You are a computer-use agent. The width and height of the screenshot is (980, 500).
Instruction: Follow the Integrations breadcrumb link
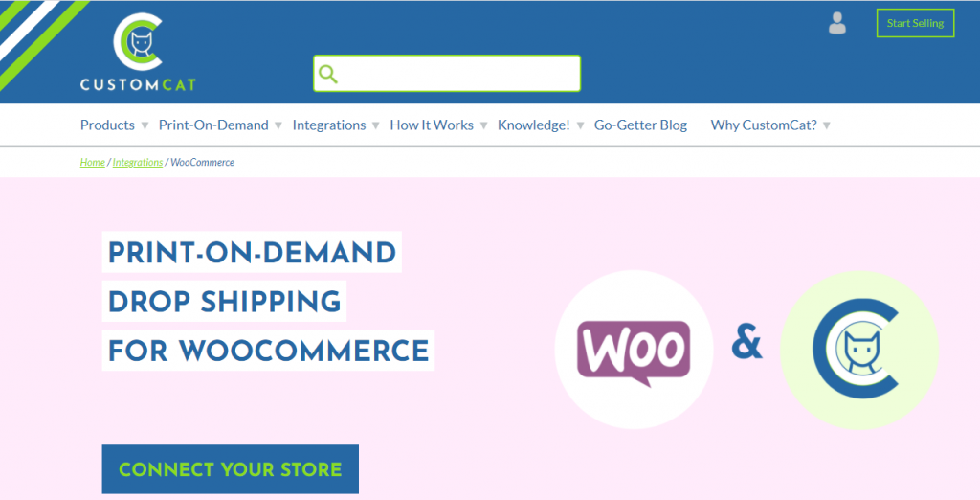[x=138, y=162]
